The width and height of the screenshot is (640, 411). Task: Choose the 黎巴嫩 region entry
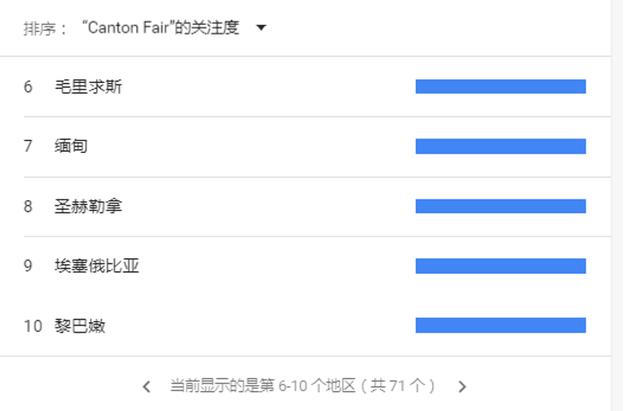click(x=80, y=326)
